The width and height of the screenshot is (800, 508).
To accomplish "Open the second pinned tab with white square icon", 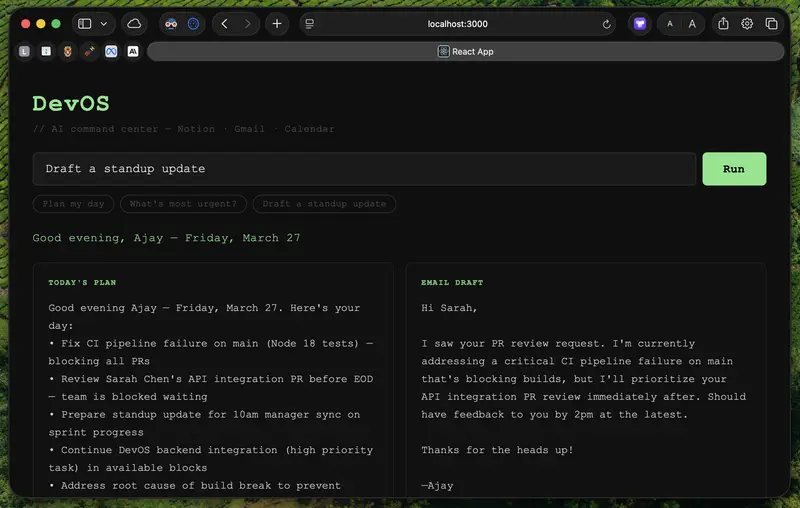I will (46, 52).
